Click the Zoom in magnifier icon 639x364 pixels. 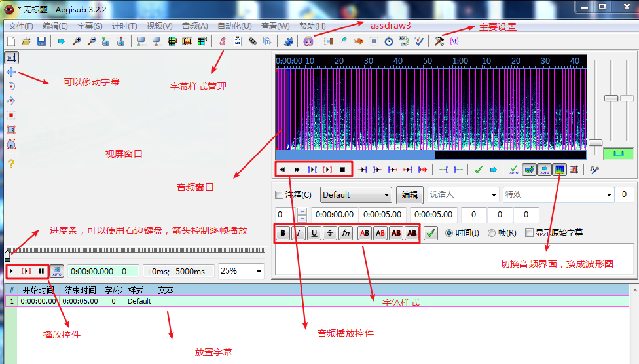click(x=76, y=41)
